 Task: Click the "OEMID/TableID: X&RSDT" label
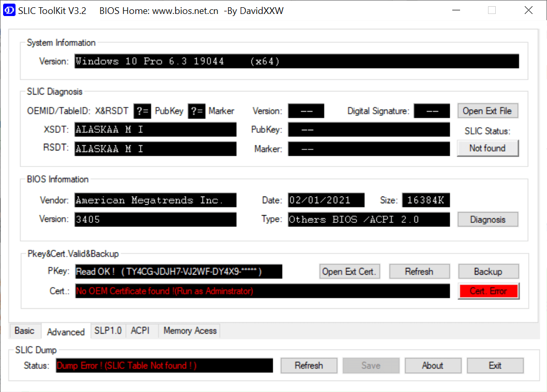click(x=78, y=111)
